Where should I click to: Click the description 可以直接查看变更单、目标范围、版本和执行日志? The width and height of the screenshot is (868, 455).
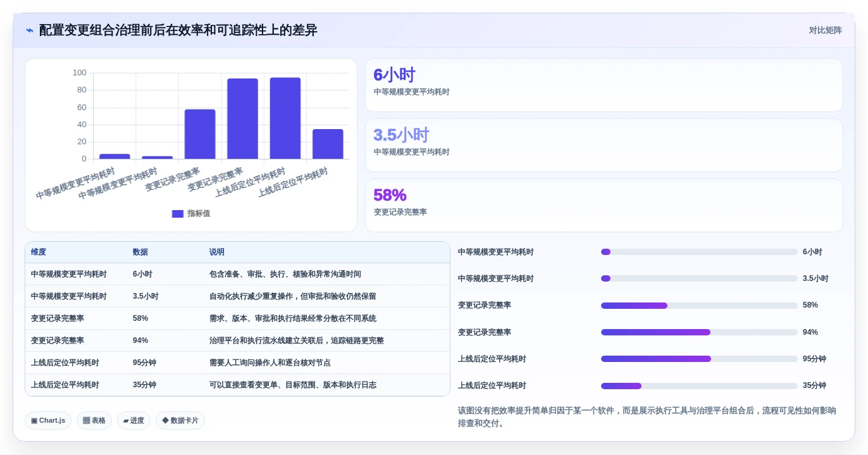click(x=293, y=385)
